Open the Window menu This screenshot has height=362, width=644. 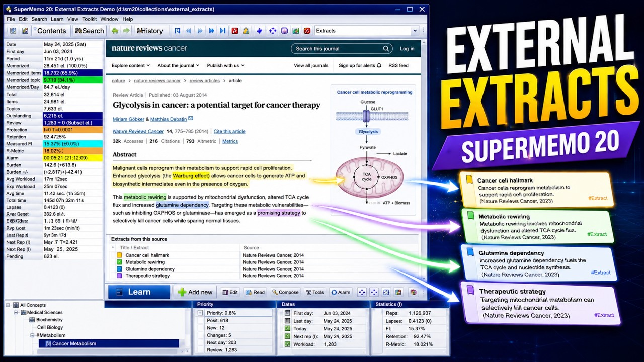(x=109, y=19)
